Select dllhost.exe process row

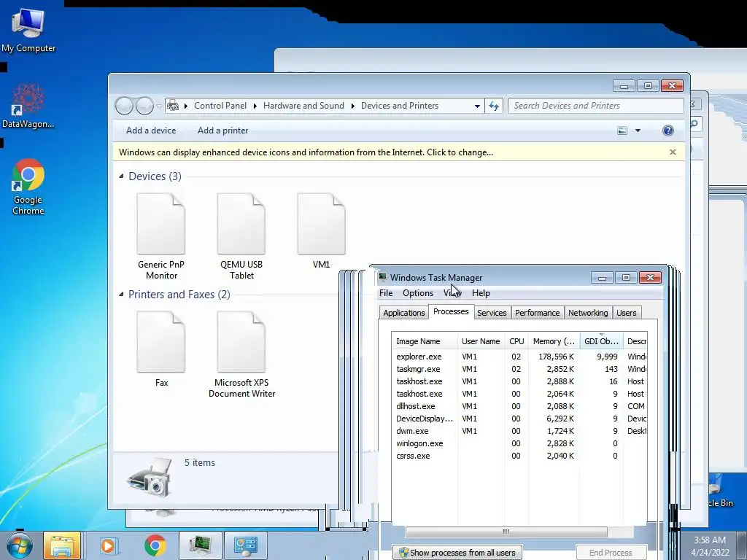coord(519,406)
